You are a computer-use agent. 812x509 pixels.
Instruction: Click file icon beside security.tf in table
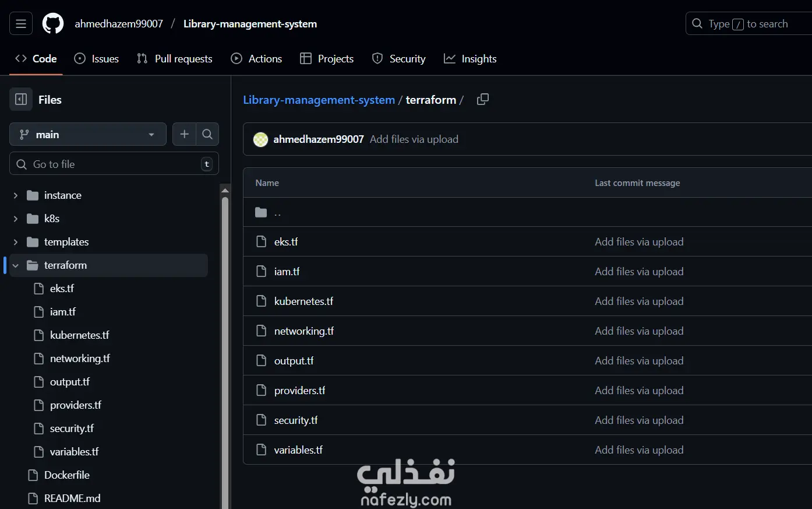click(x=262, y=420)
